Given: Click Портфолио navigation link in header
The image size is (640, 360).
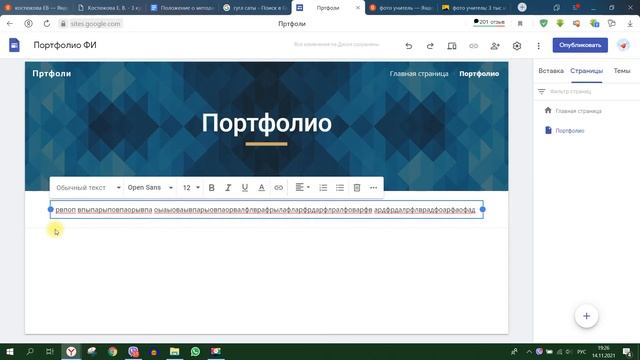Looking at the screenshot, I should [x=479, y=73].
